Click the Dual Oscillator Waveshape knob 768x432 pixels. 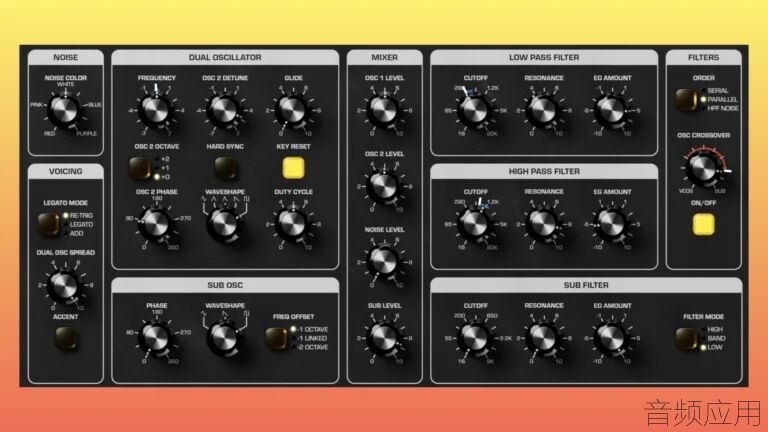[x=224, y=224]
